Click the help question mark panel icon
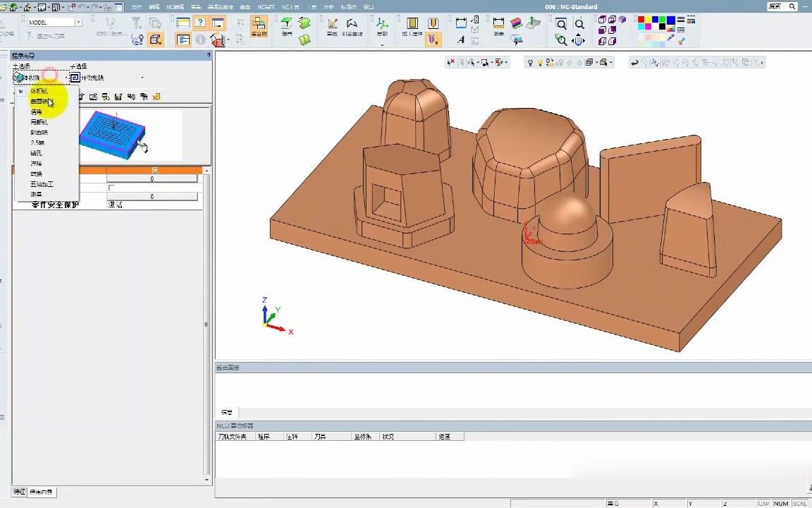This screenshot has height=508, width=812. coord(200,23)
